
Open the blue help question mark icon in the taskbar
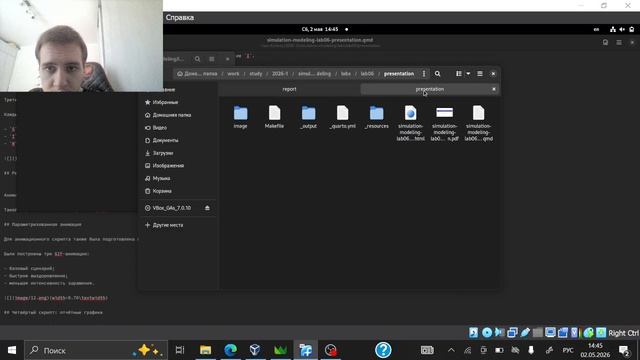click(383, 350)
